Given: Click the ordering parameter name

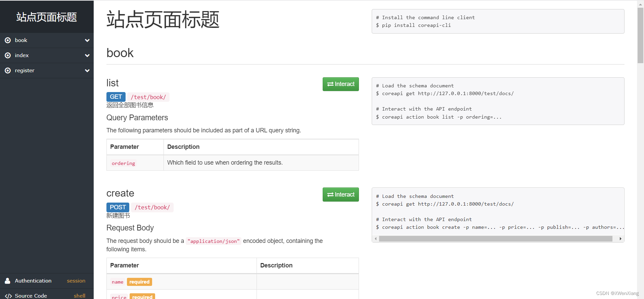Looking at the screenshot, I should [123, 163].
